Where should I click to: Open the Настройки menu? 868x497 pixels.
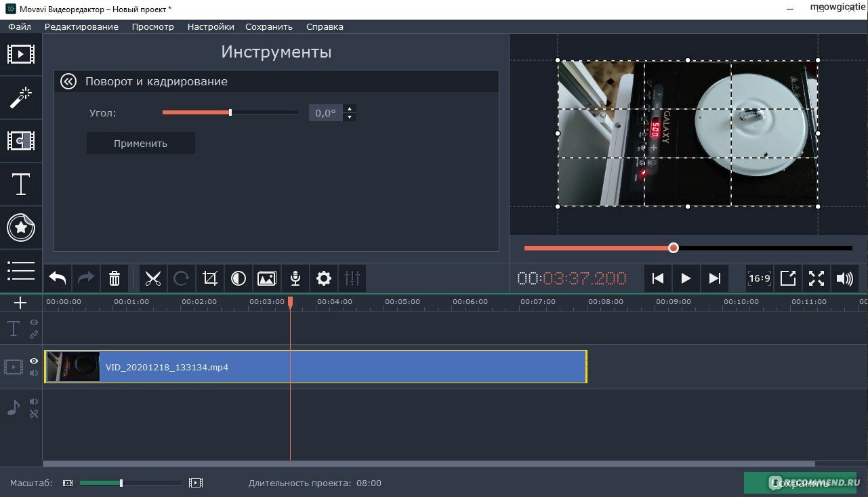(211, 27)
